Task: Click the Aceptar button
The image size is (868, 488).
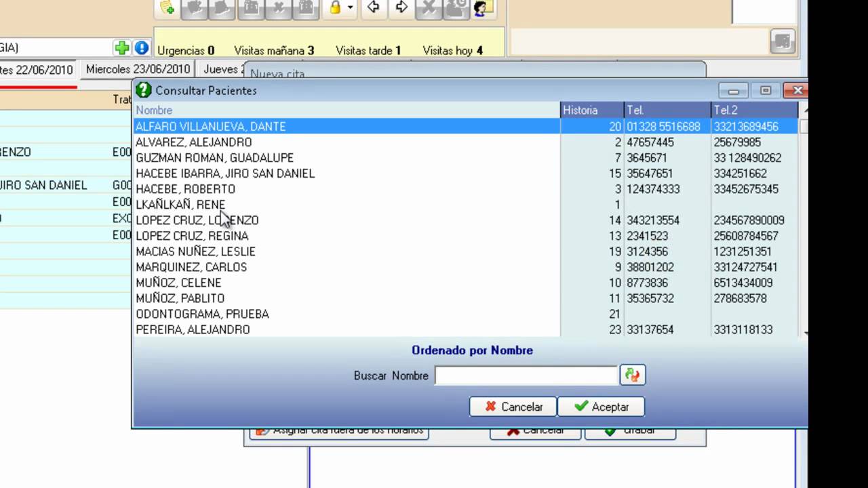Action: tap(601, 407)
